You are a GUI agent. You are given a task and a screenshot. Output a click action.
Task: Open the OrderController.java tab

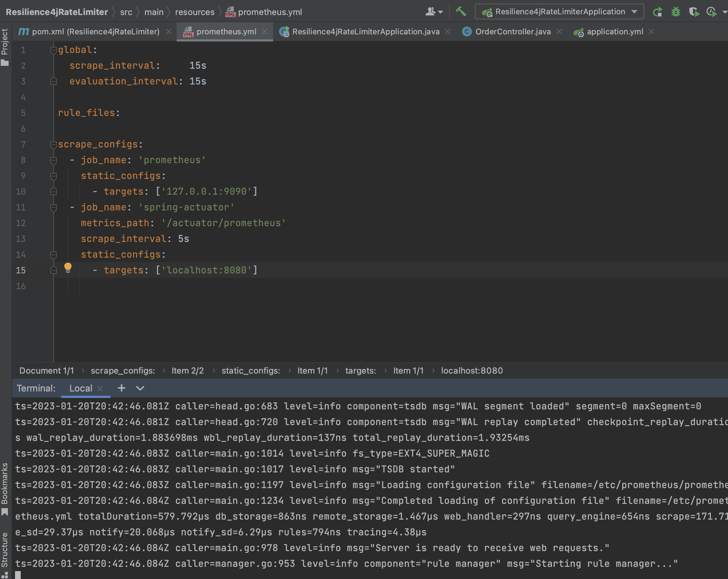point(512,31)
